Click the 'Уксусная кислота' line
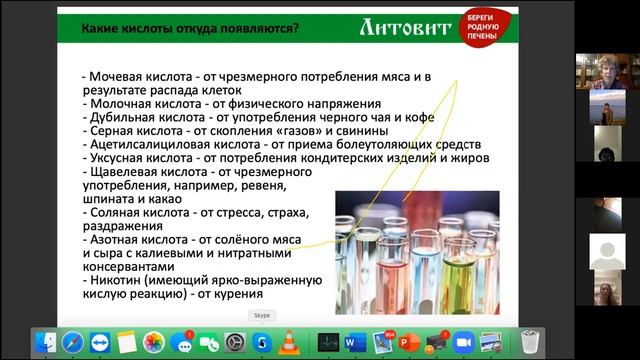Viewport: 640px width, 360px height. pyautogui.click(x=286, y=158)
